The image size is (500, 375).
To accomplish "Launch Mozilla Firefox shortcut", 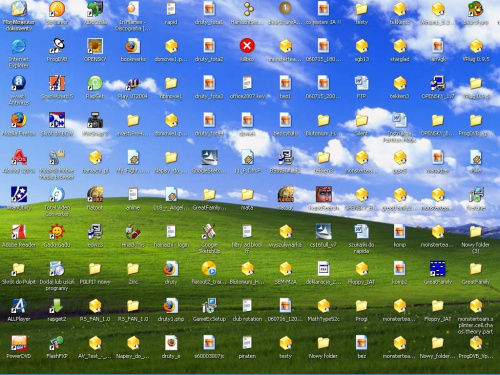I will coord(19,120).
